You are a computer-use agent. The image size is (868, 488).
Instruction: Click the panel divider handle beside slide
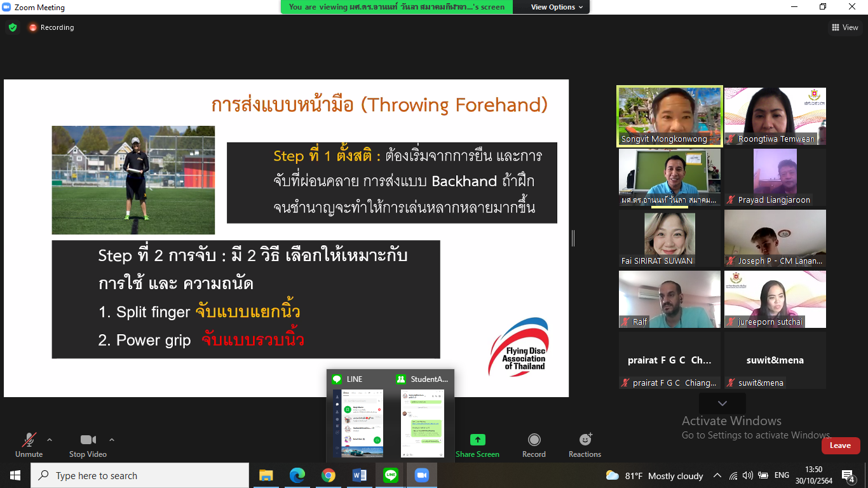pyautogui.click(x=573, y=238)
